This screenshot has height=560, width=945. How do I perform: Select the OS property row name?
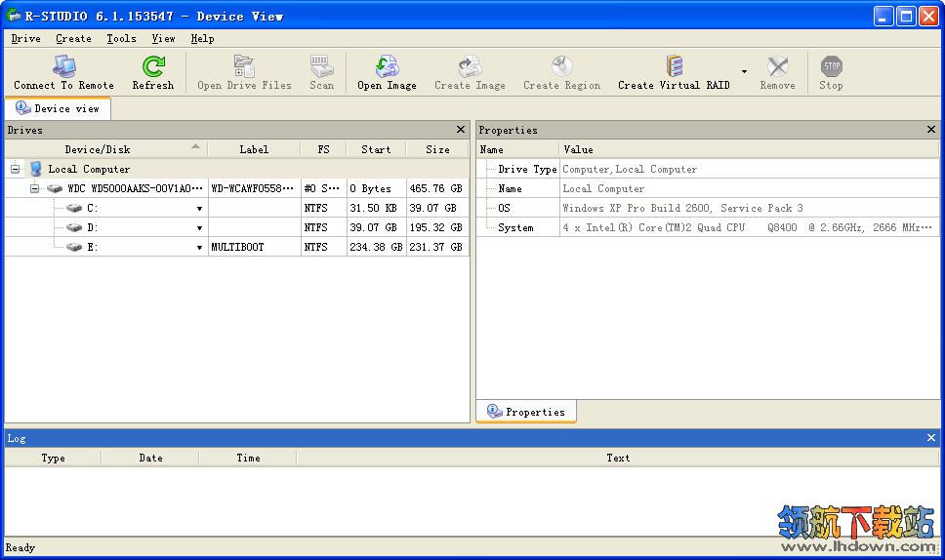[x=504, y=208]
